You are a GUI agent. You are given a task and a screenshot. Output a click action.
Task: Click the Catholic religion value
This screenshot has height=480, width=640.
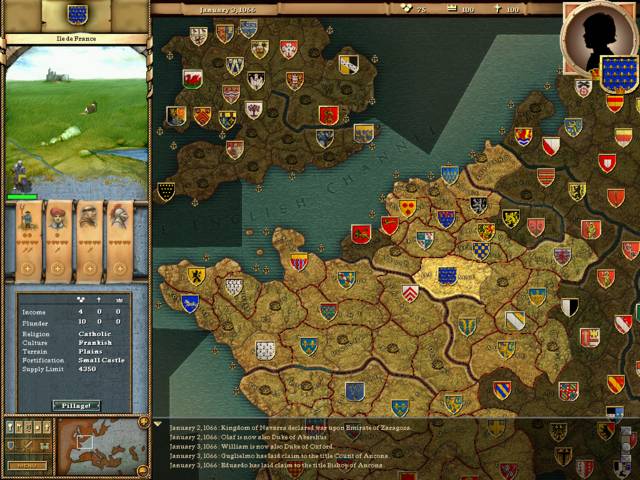95,334
